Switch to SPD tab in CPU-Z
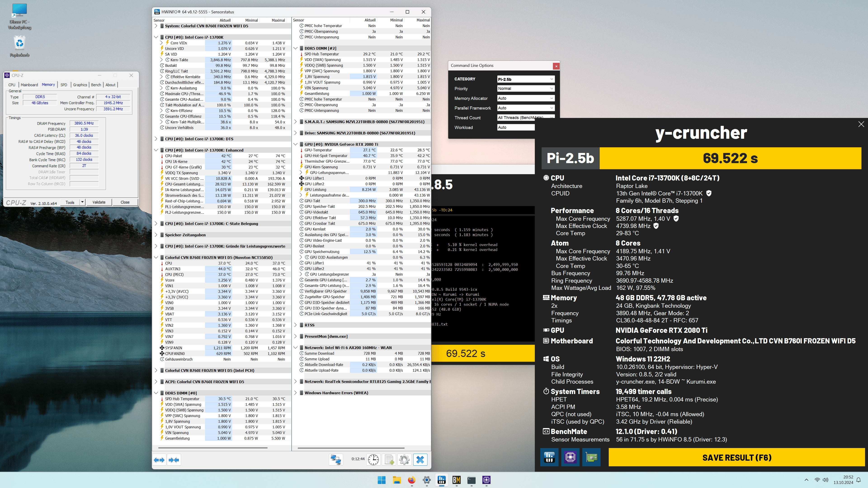868x488 pixels. pyautogui.click(x=64, y=85)
